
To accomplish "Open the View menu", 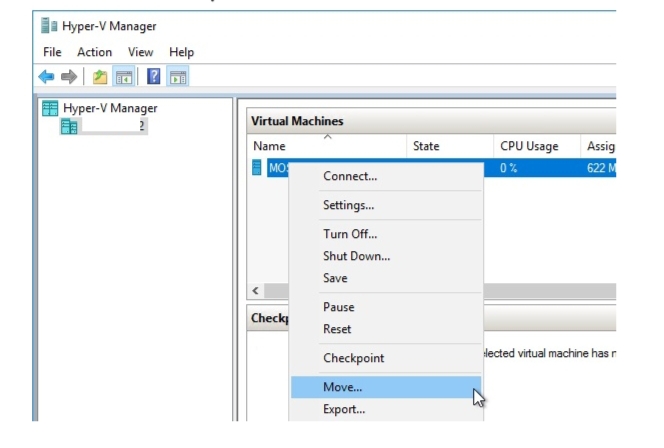I will [140, 52].
